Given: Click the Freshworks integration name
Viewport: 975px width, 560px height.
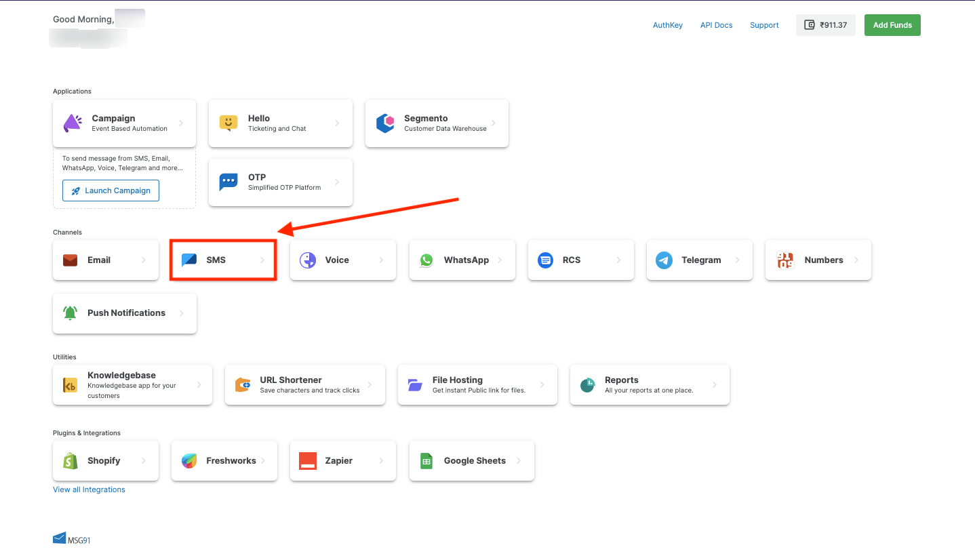Looking at the screenshot, I should [231, 461].
